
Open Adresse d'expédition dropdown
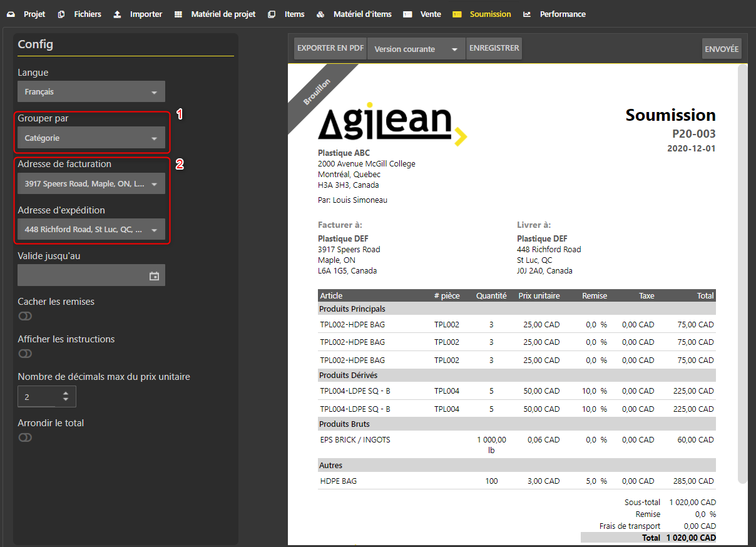pyautogui.click(x=91, y=229)
